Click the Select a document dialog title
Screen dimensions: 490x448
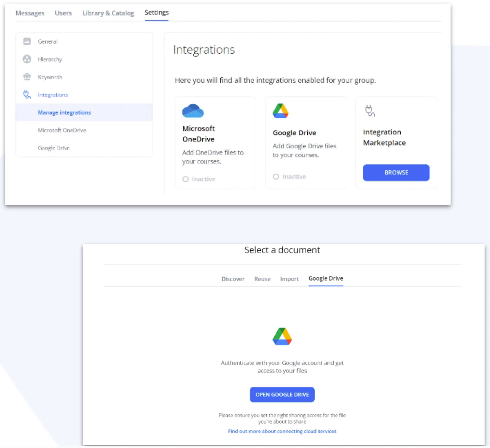coord(282,250)
